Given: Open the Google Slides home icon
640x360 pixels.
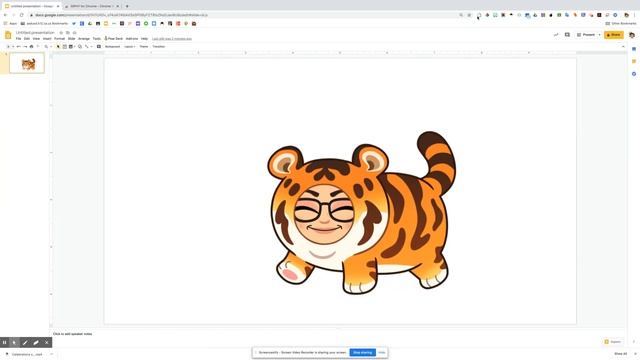Looking at the screenshot, I should tap(8, 35).
